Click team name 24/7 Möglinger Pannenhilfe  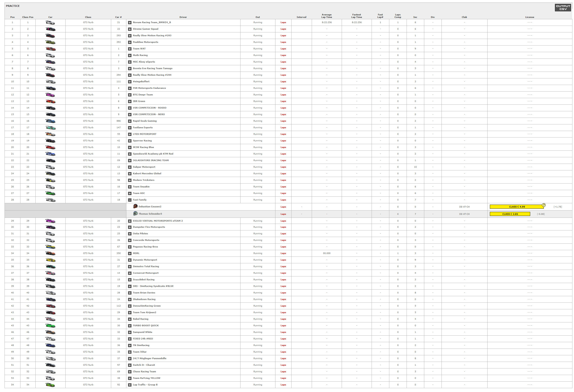click(x=150, y=358)
